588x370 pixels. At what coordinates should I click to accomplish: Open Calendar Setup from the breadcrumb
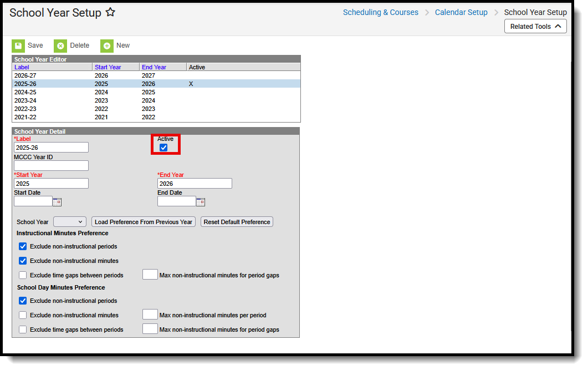[x=461, y=12]
